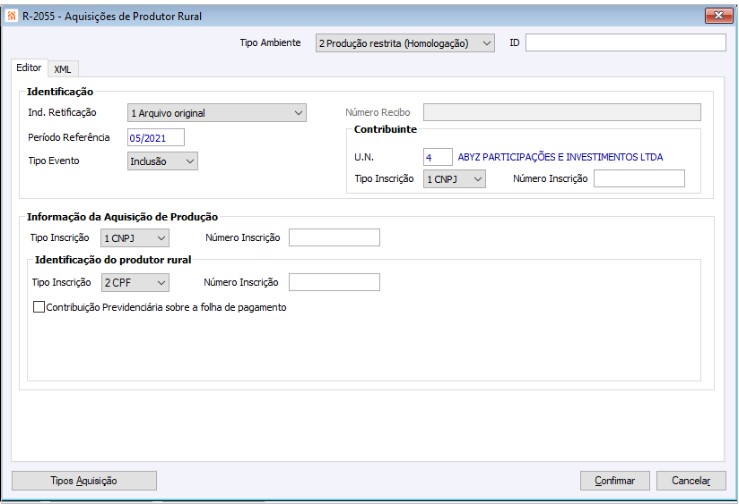Image resolution: width=739 pixels, height=504 pixels.
Task: Click the Número Recibo label
Action: point(378,112)
